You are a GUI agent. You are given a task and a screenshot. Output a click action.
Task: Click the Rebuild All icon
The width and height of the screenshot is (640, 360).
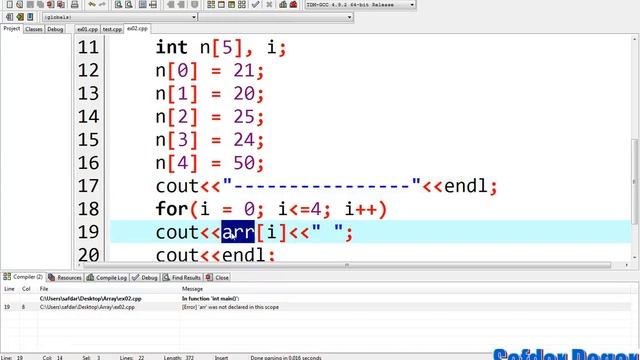tap(242, 4)
